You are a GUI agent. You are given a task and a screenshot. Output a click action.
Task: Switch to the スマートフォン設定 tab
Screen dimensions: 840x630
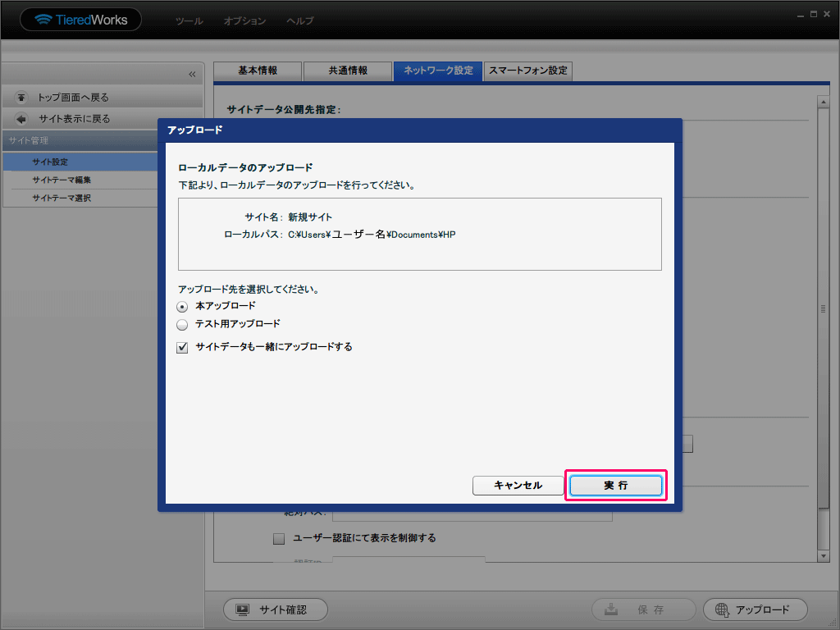coord(528,71)
